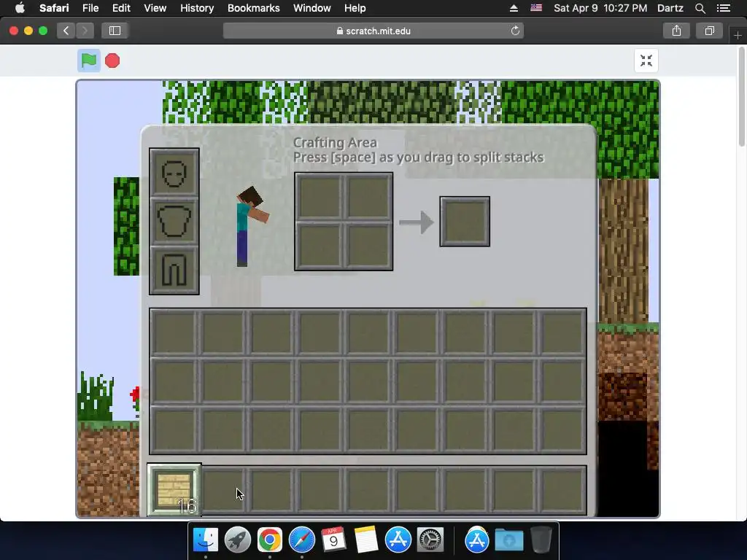The image size is (747, 560).
Task: Open Applications folder in the Dock
Action: click(477, 540)
